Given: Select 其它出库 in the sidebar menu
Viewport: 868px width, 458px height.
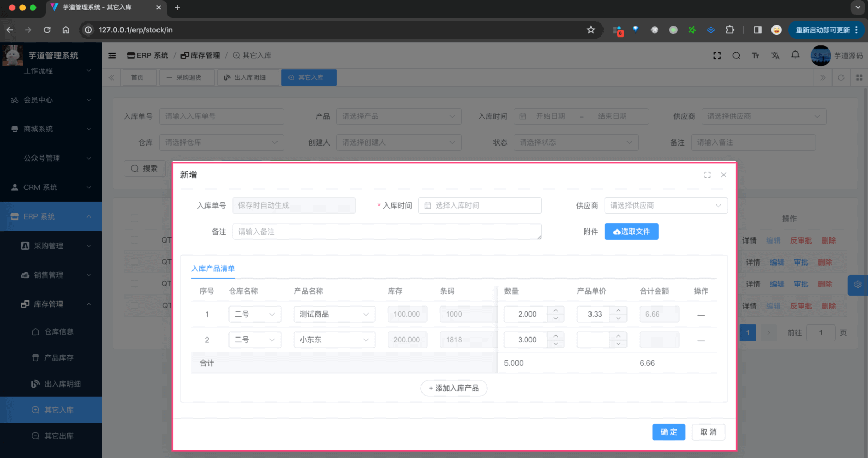Looking at the screenshot, I should click(58, 436).
